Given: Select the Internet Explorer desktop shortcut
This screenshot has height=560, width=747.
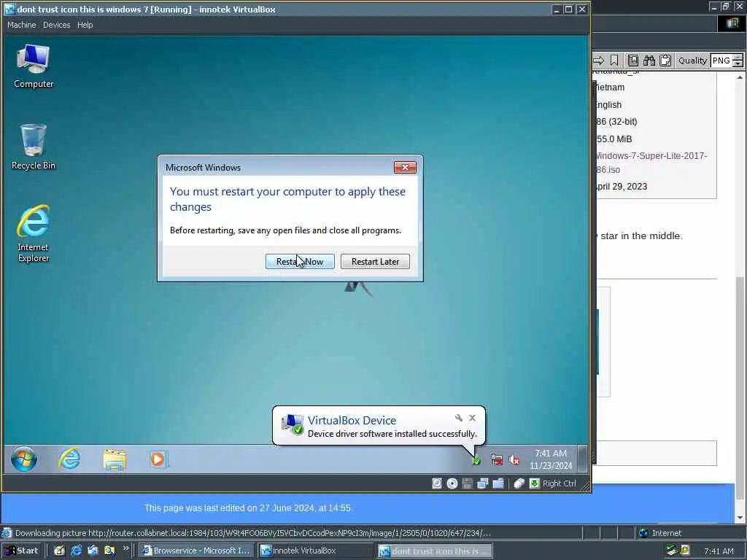Looking at the screenshot, I should (x=33, y=233).
